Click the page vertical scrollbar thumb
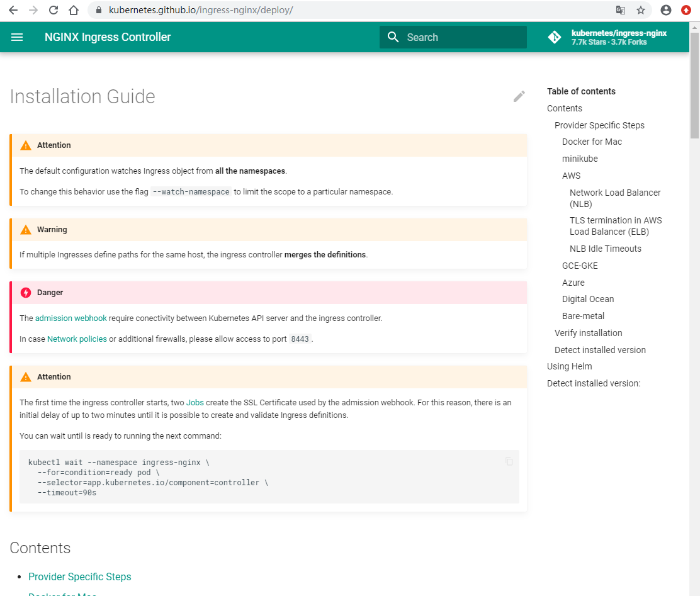Viewport: 700px width, 596px height. [x=694, y=85]
